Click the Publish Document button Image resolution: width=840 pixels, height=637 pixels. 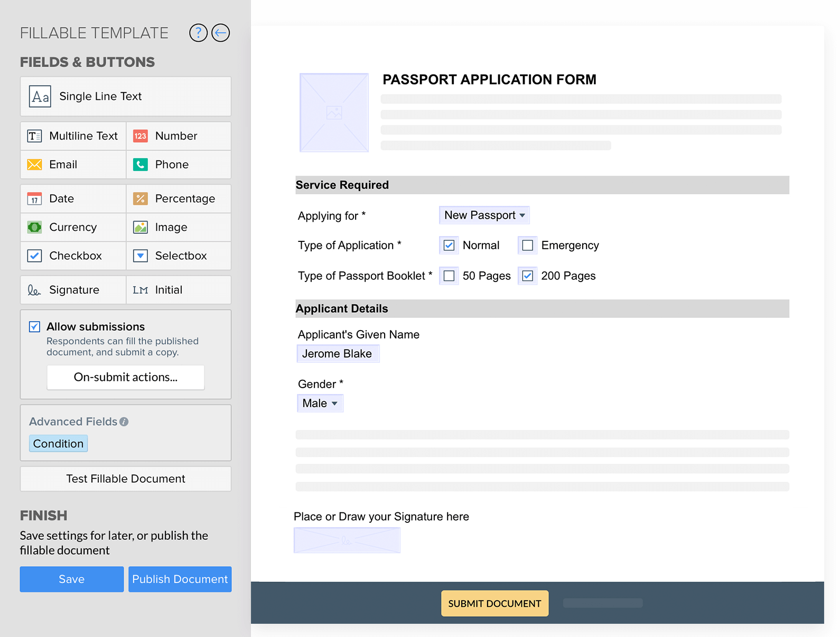(180, 579)
